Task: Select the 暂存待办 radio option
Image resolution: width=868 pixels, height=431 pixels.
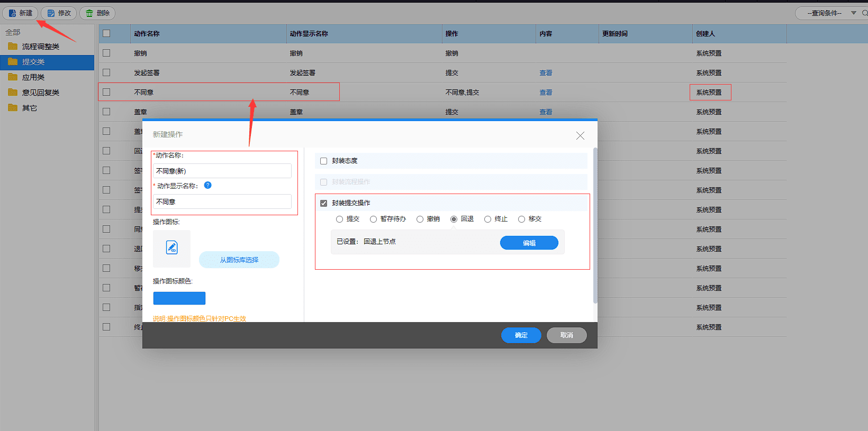Action: (373, 219)
